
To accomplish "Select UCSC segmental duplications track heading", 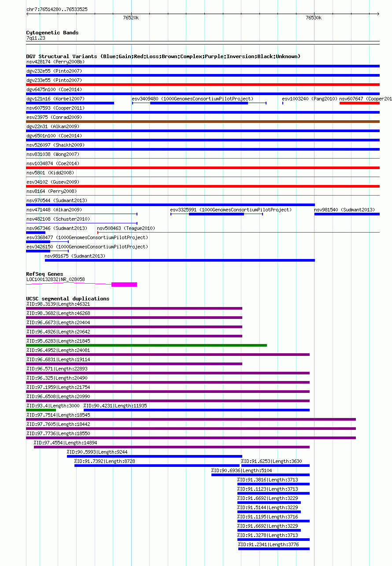I will click(x=68, y=299).
